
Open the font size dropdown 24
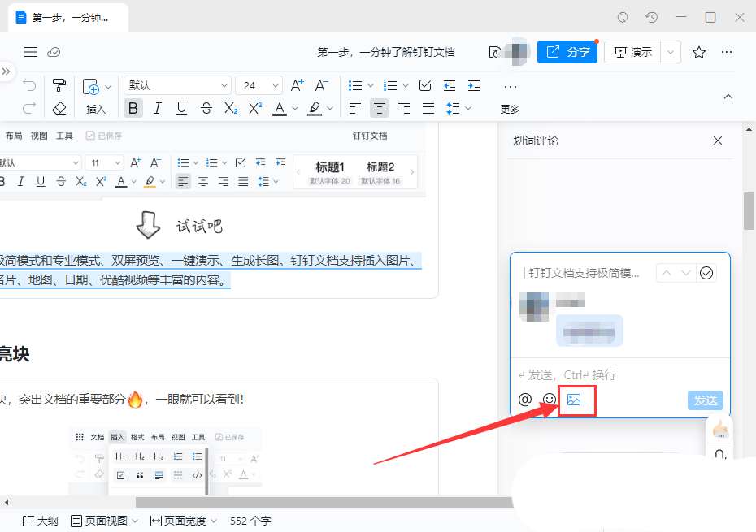click(x=259, y=86)
